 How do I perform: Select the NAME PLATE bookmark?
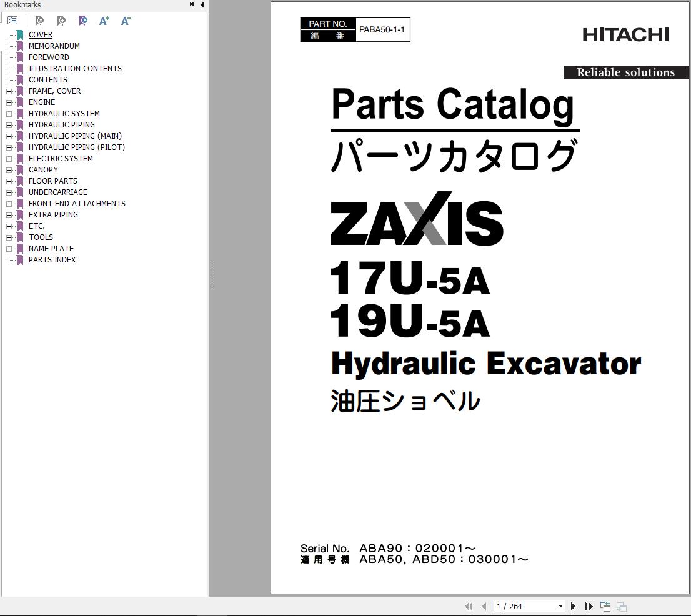point(51,248)
